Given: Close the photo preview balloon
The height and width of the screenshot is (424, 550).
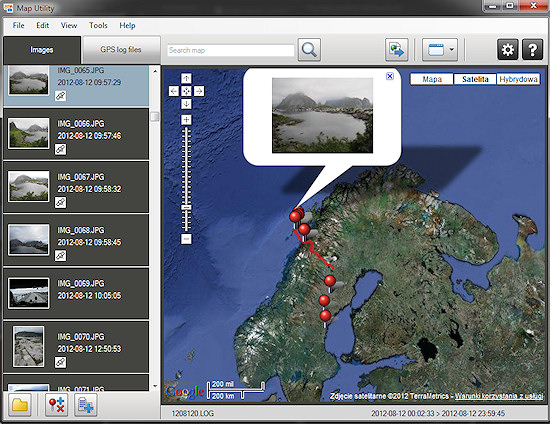Looking at the screenshot, I should 390,76.
